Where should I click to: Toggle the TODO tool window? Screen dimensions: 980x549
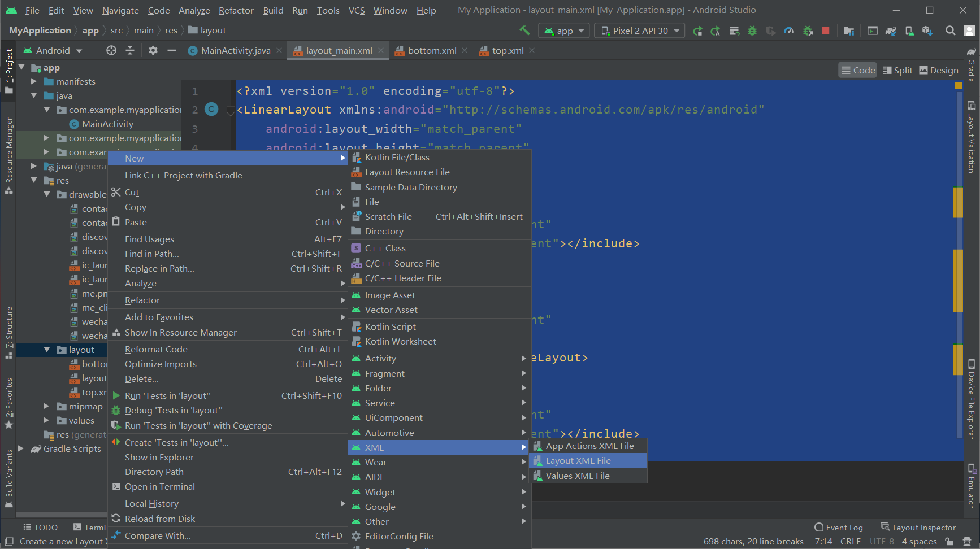40,527
